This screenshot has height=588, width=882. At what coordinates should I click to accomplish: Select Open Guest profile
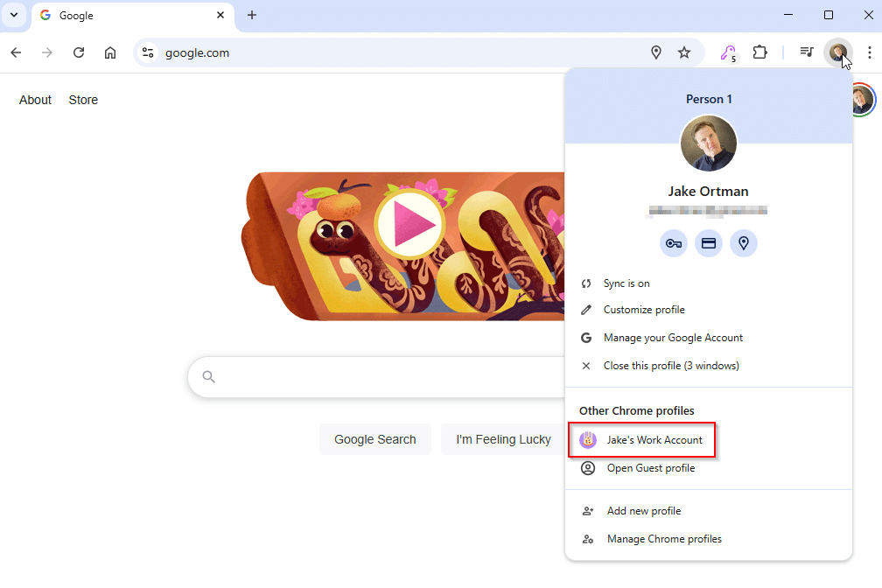pos(709,468)
